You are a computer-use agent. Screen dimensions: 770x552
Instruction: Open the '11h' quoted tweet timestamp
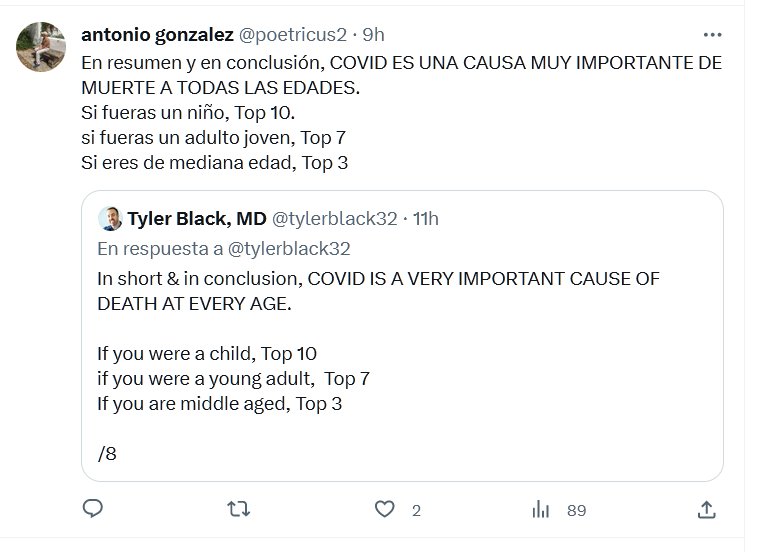(x=426, y=219)
